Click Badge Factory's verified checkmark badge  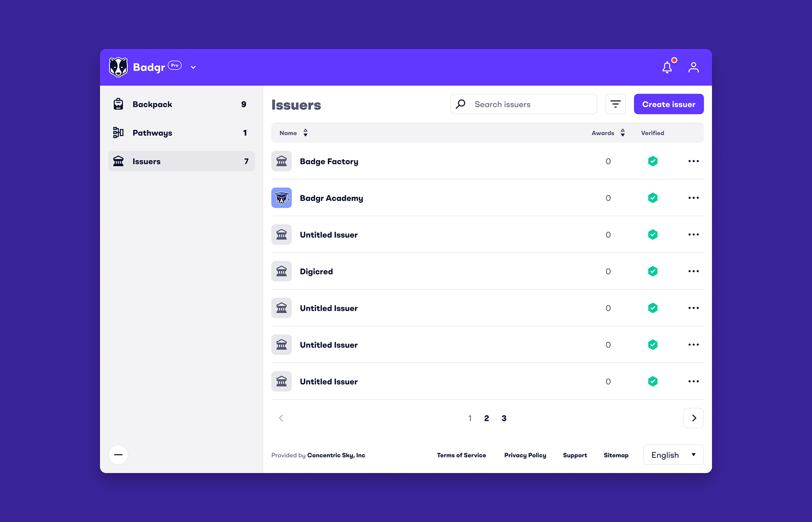[653, 161]
